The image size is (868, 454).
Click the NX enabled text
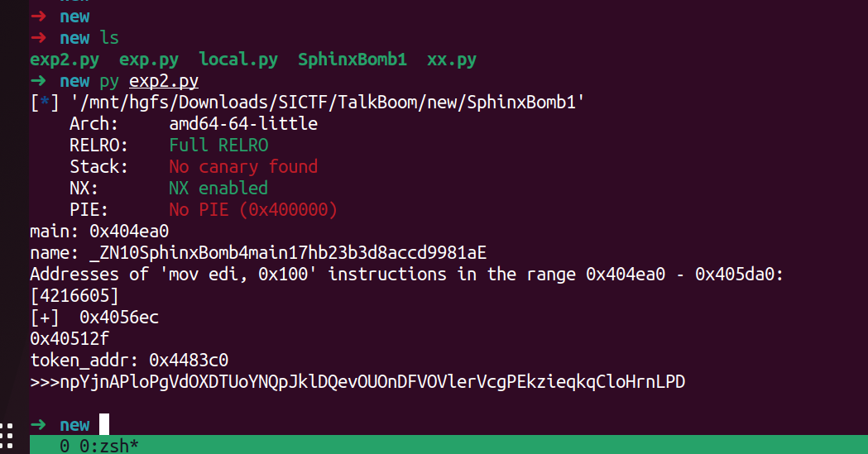point(218,188)
